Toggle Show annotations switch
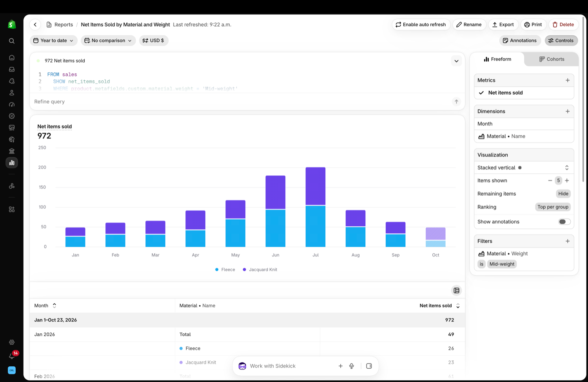 (x=564, y=222)
